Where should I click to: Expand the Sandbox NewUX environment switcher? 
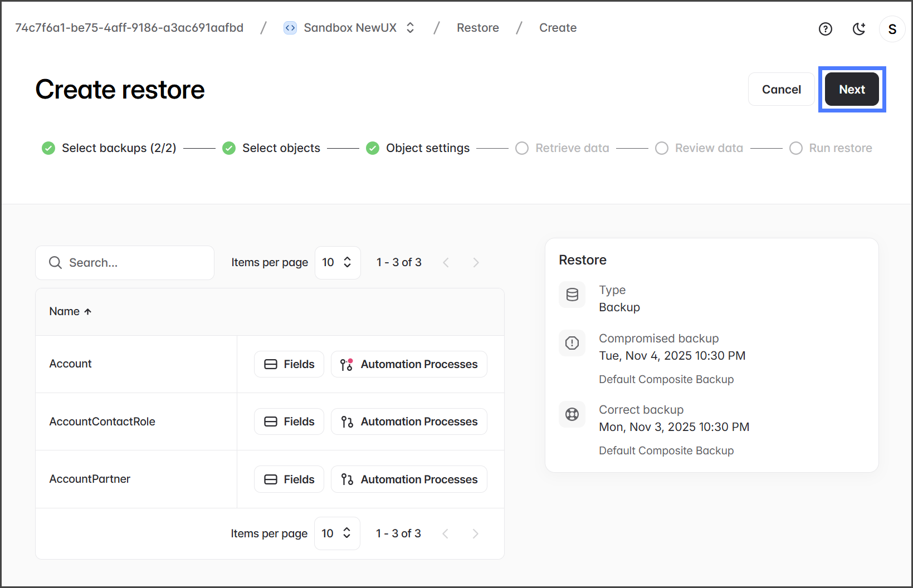point(410,28)
